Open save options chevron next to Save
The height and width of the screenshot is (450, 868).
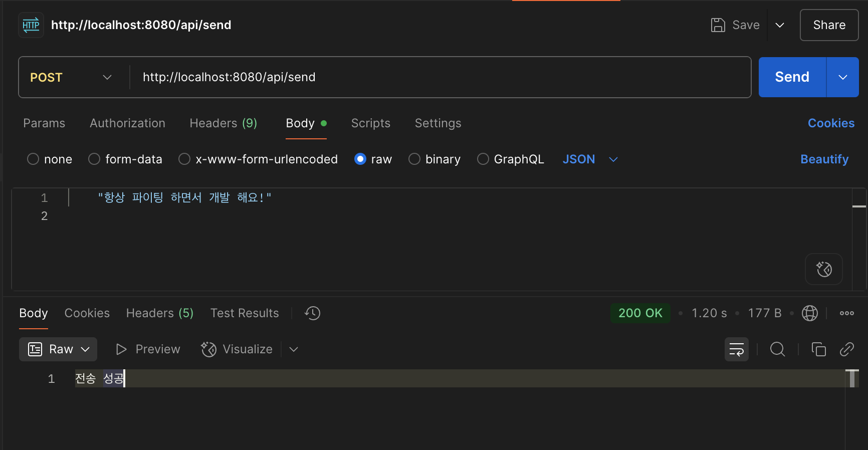coord(780,25)
